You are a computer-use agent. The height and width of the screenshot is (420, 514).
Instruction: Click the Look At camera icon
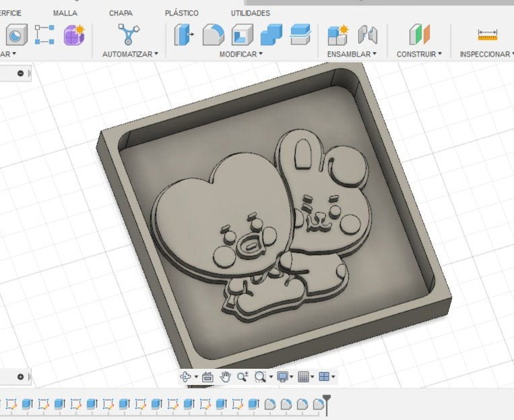click(207, 377)
